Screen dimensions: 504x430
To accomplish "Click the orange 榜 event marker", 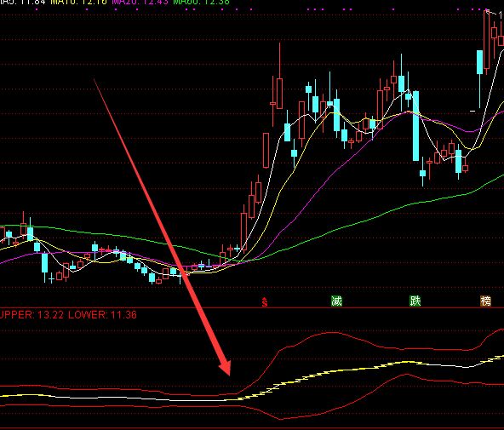I will 485,301.
